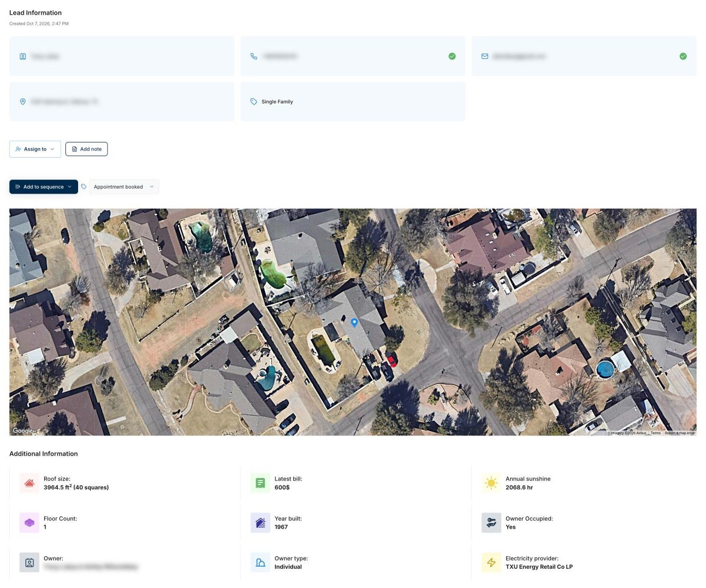Viewport: 706px width, 588px height.
Task: Click the contact name card icon
Action: pos(23,56)
